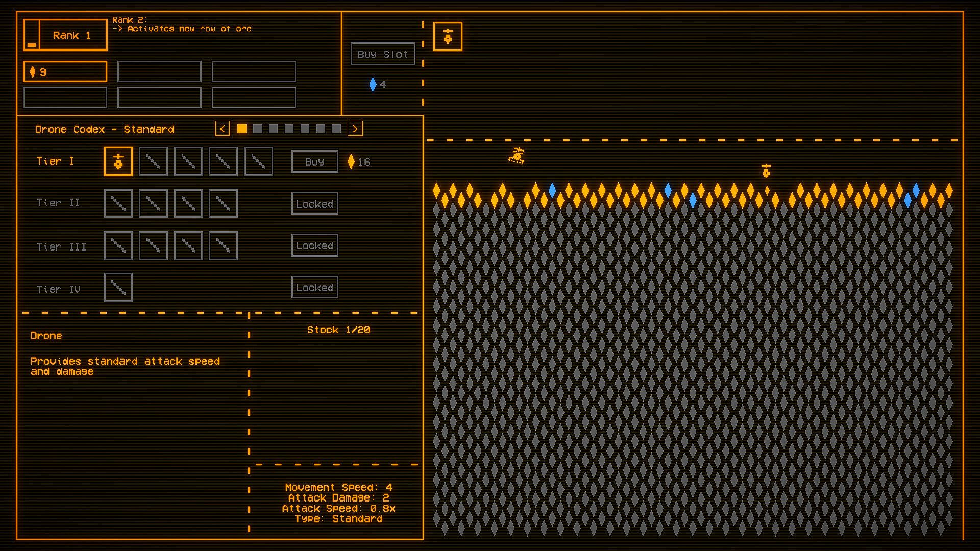Open the sixth Drone Codex page indicator

tap(321, 129)
